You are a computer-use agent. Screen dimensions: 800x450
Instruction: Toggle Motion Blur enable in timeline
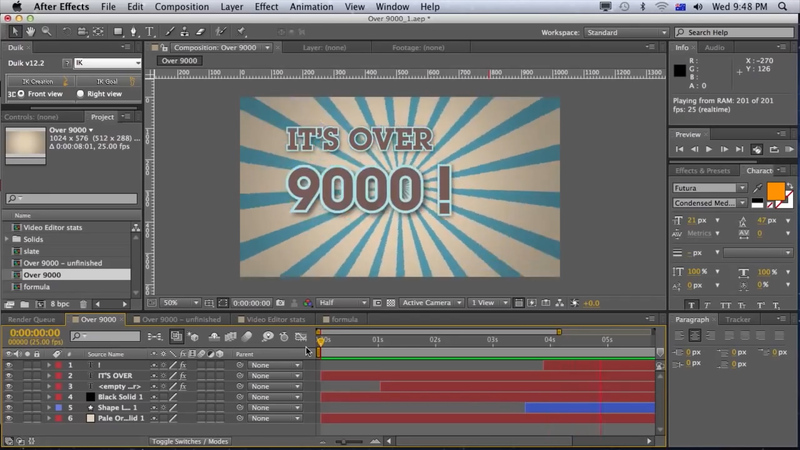(247, 336)
